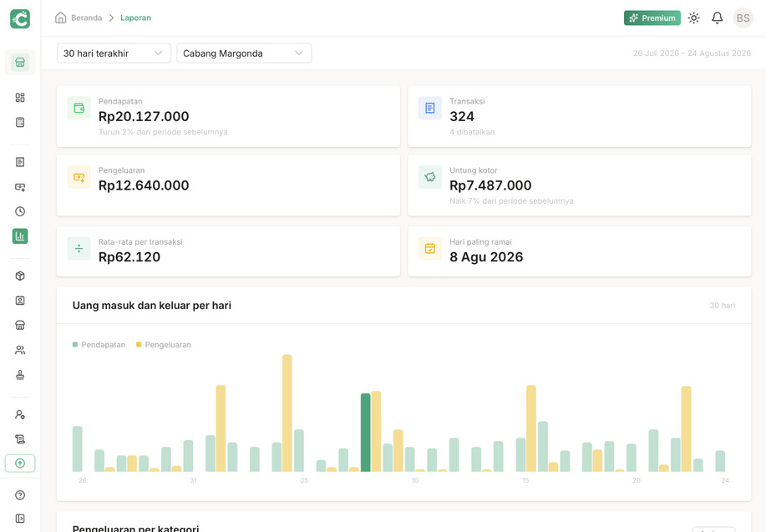The width and height of the screenshot is (766, 532).
Task: Open the scroll log icon in the sidebar
Action: point(20,439)
